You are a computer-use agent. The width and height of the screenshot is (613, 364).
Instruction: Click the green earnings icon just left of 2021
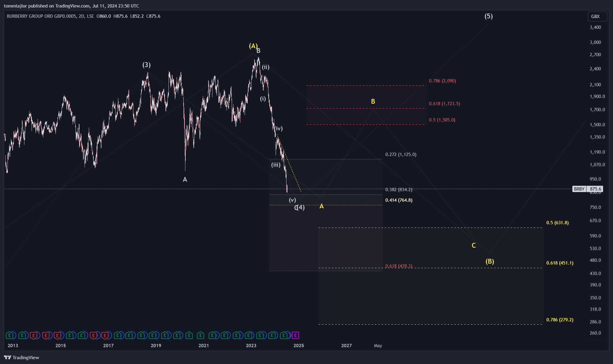pos(200,335)
